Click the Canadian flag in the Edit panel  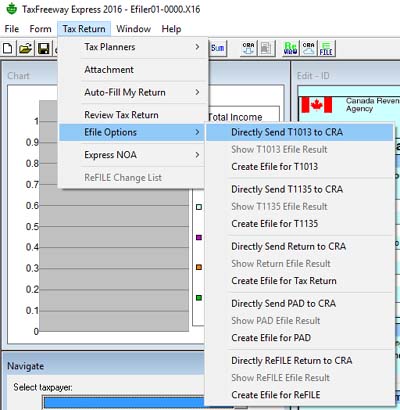pos(317,105)
